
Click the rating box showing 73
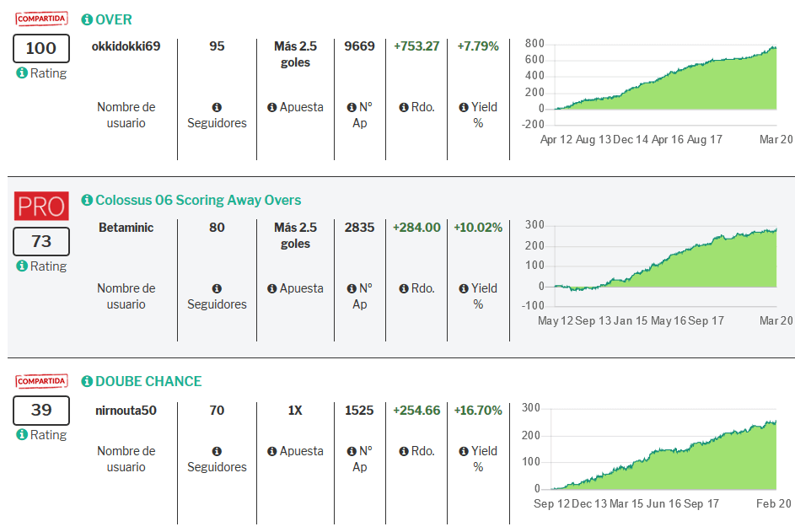[41, 241]
